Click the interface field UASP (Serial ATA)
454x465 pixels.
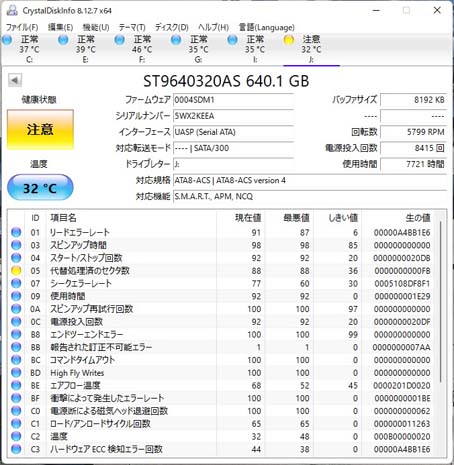tap(233, 132)
